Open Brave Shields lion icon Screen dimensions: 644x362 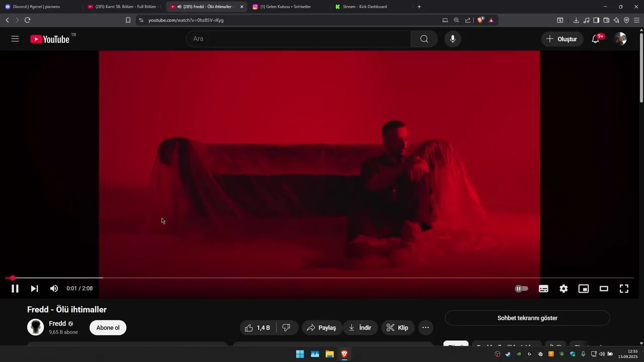point(480,20)
